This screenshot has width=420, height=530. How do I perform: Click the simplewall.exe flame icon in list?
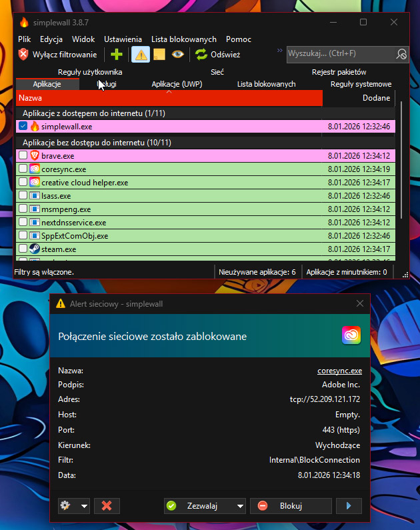coord(35,126)
